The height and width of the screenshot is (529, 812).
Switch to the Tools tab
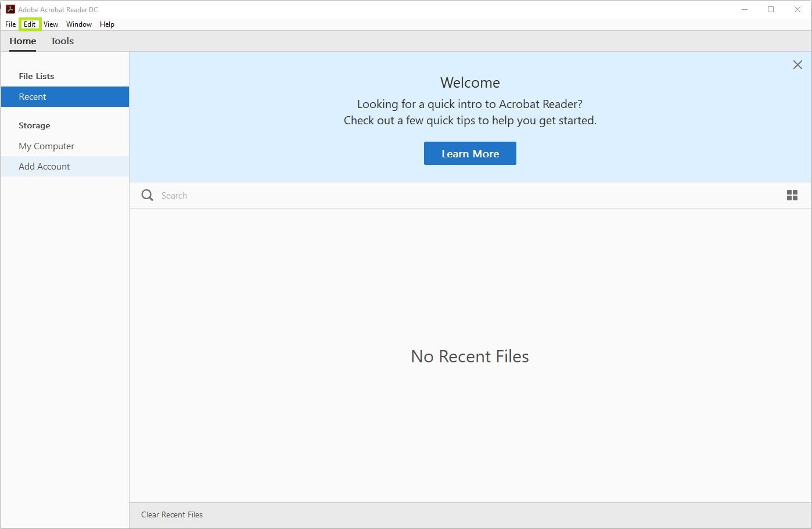(62, 41)
